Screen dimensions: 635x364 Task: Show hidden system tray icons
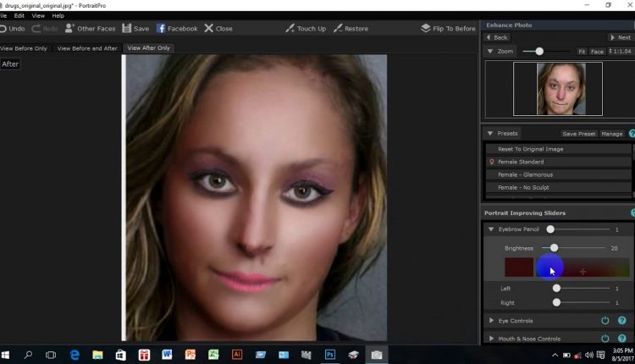tap(555, 355)
